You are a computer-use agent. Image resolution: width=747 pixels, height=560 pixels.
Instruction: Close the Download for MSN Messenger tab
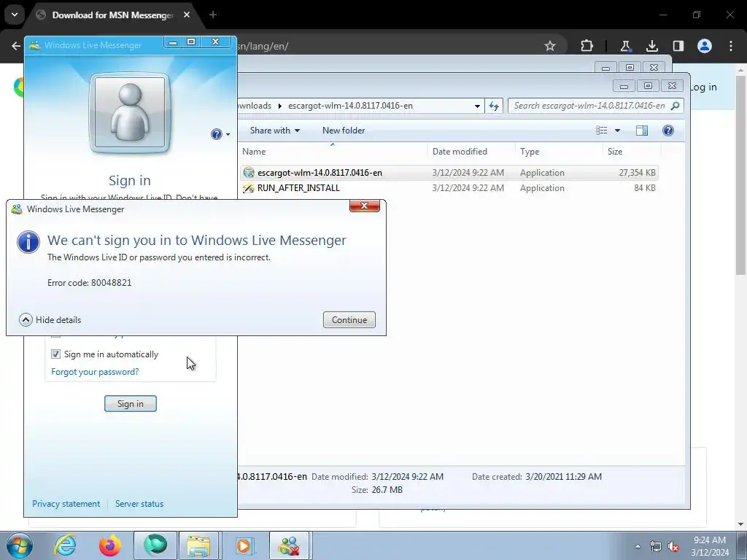[x=187, y=15]
